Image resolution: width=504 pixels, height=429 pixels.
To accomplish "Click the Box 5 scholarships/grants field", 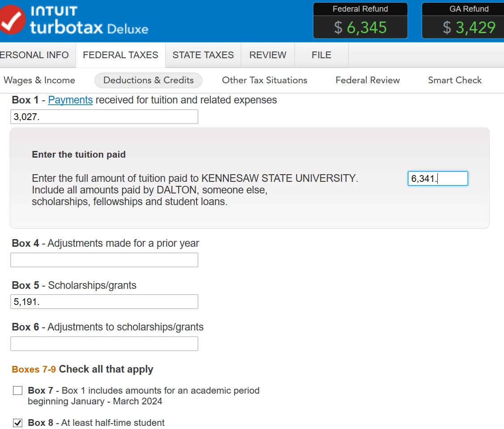I will [x=104, y=302].
